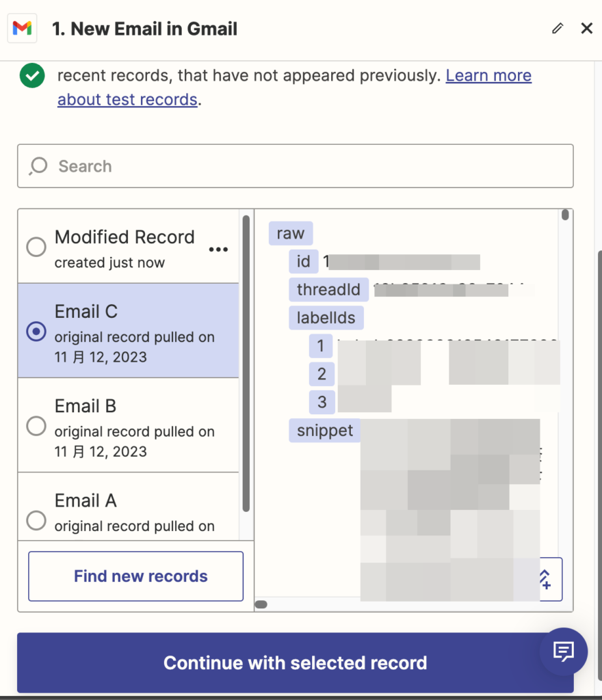Click the data preview horizontal scrollbar
The image size is (602, 700).
[261, 604]
